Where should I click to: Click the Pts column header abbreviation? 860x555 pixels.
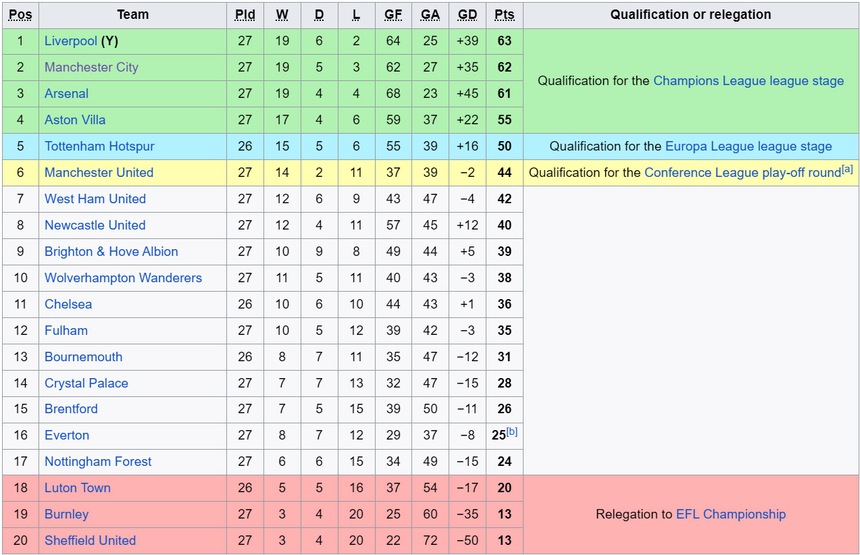tap(504, 15)
